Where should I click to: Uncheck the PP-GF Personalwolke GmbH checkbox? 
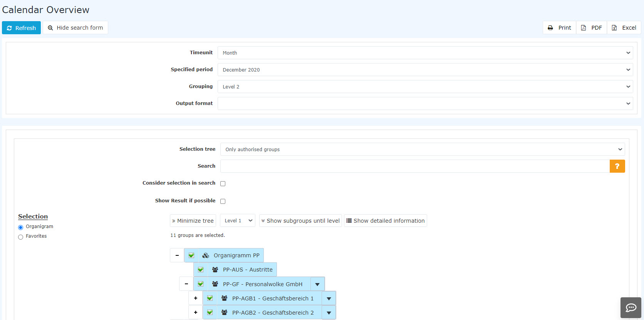tap(201, 284)
